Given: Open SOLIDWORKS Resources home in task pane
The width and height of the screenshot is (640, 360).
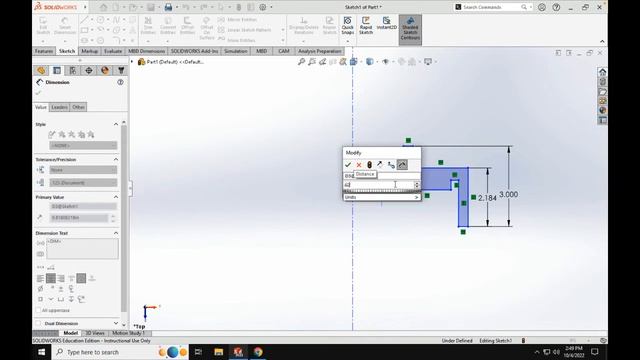Looking at the screenshot, I should tap(602, 72).
